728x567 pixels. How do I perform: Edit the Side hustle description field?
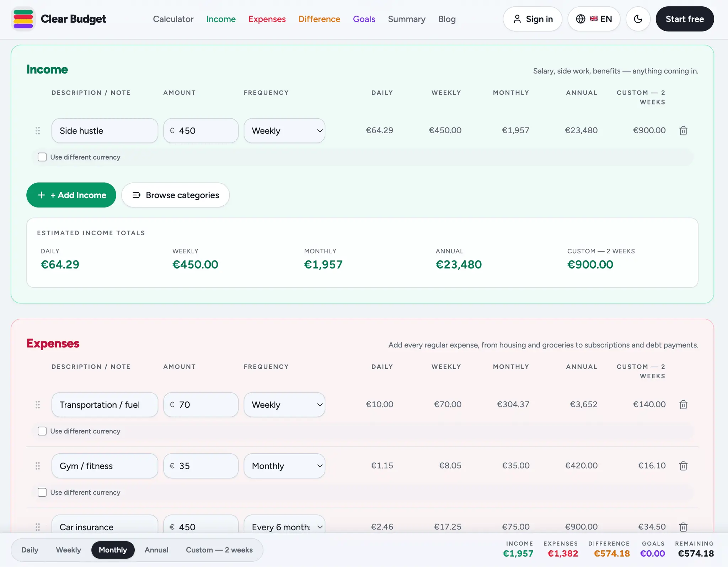(105, 131)
